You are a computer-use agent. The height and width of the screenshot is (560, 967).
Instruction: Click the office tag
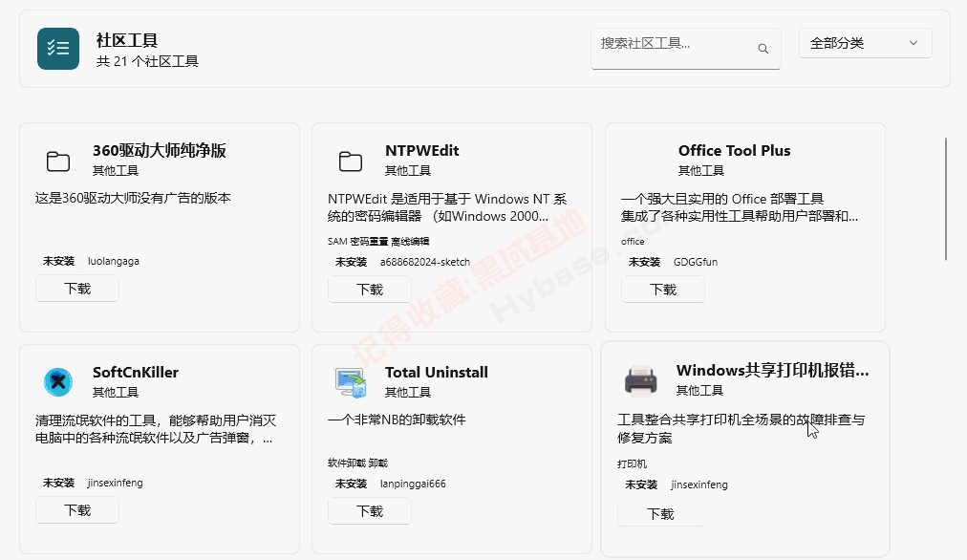pos(633,241)
